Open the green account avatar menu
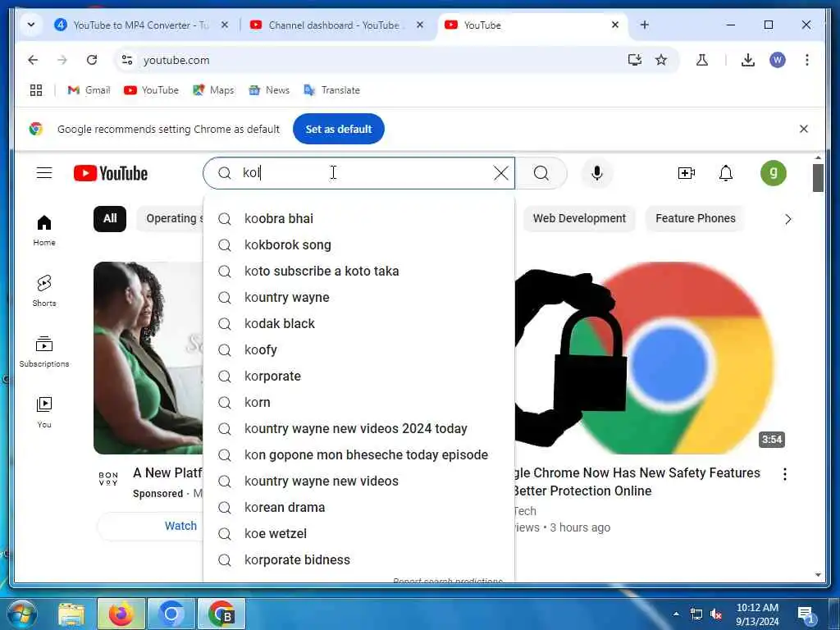This screenshot has height=630, width=840. (773, 173)
